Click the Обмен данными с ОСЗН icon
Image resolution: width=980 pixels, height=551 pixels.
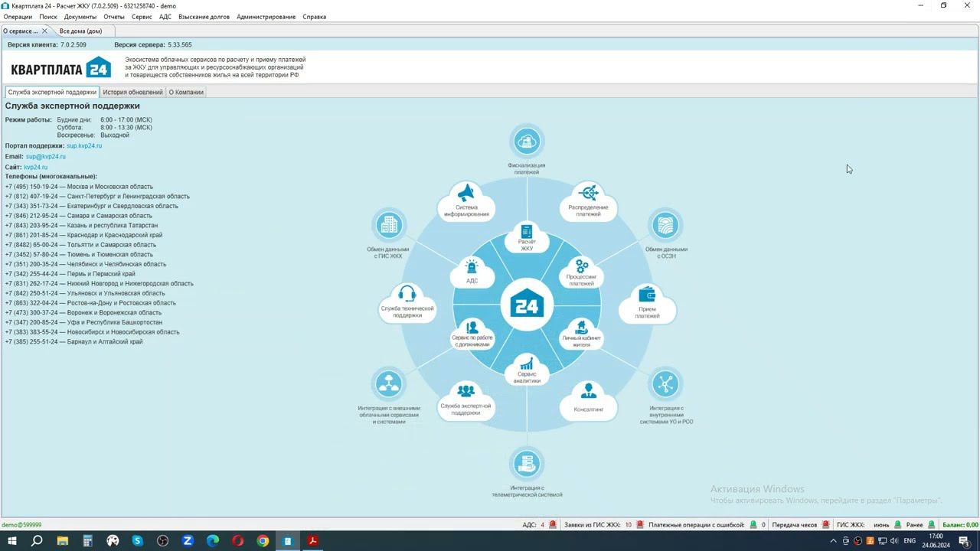point(665,225)
